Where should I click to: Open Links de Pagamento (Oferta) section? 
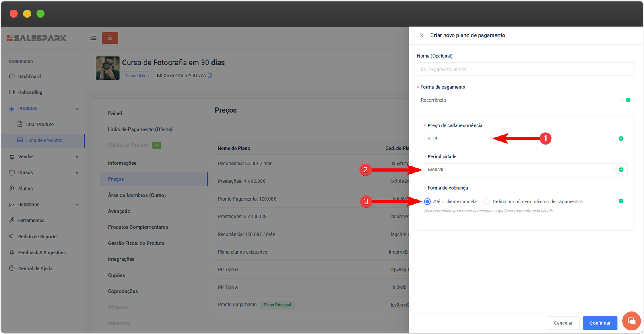[140, 129]
